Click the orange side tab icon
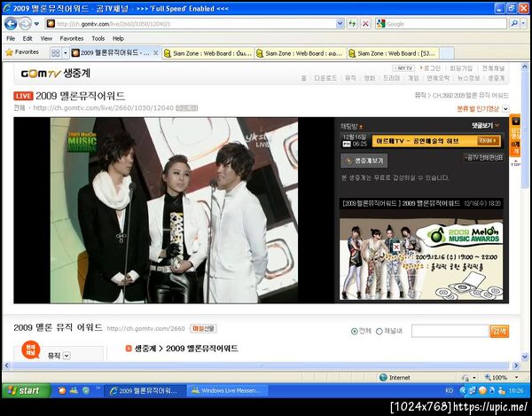This screenshot has height=416, width=532. tap(515, 122)
